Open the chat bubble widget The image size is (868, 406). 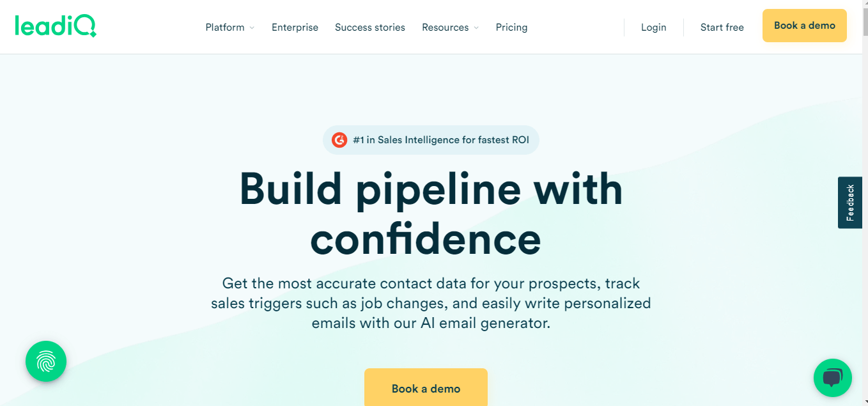[832, 378]
